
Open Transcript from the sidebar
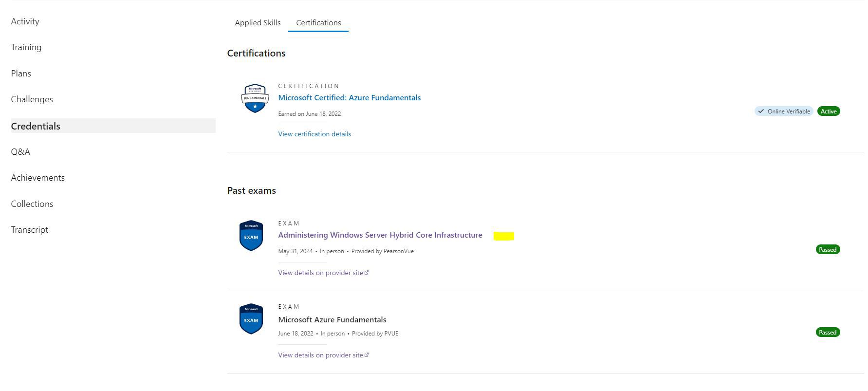point(29,230)
